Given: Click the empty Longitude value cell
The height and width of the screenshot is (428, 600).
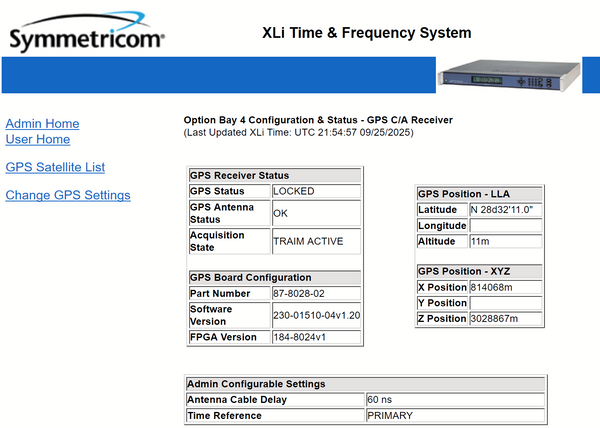Looking at the screenshot, I should coord(505,226).
